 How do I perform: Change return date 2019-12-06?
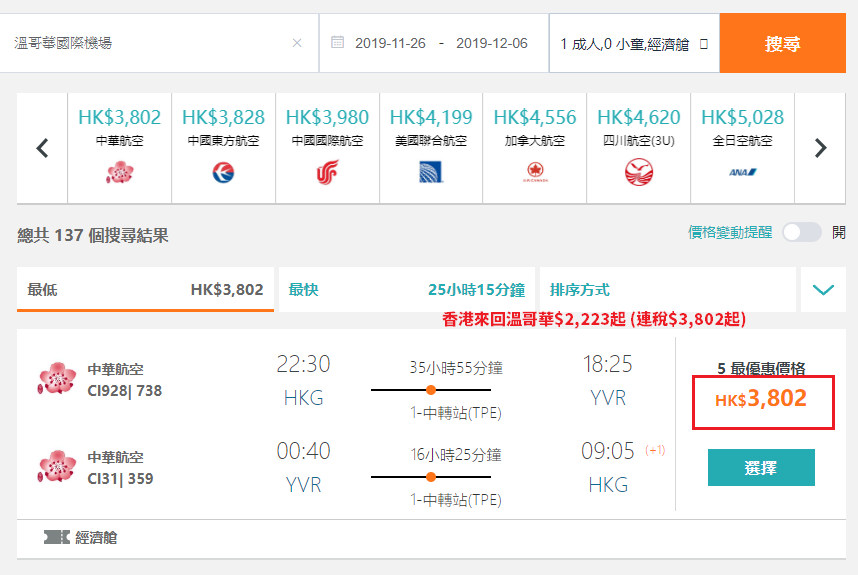point(492,43)
